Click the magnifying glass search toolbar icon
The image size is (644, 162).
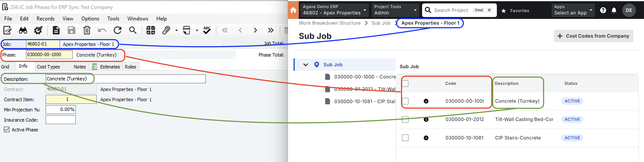coord(133,30)
